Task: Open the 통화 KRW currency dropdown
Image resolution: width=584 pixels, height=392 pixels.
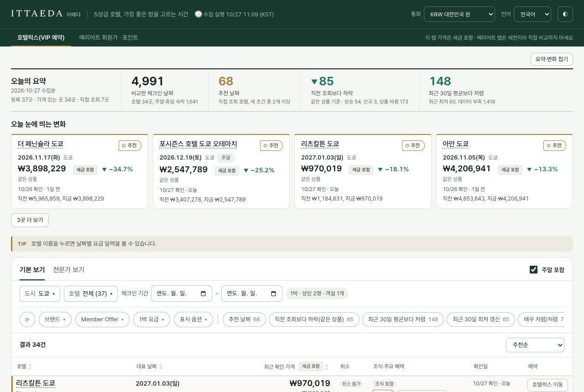Action: (459, 14)
